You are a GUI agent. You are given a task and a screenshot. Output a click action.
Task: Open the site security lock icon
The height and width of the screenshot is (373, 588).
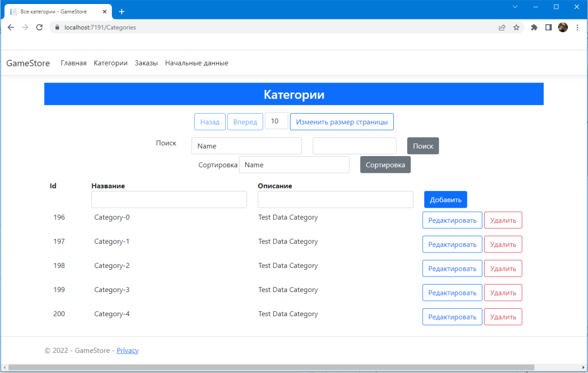tap(57, 27)
